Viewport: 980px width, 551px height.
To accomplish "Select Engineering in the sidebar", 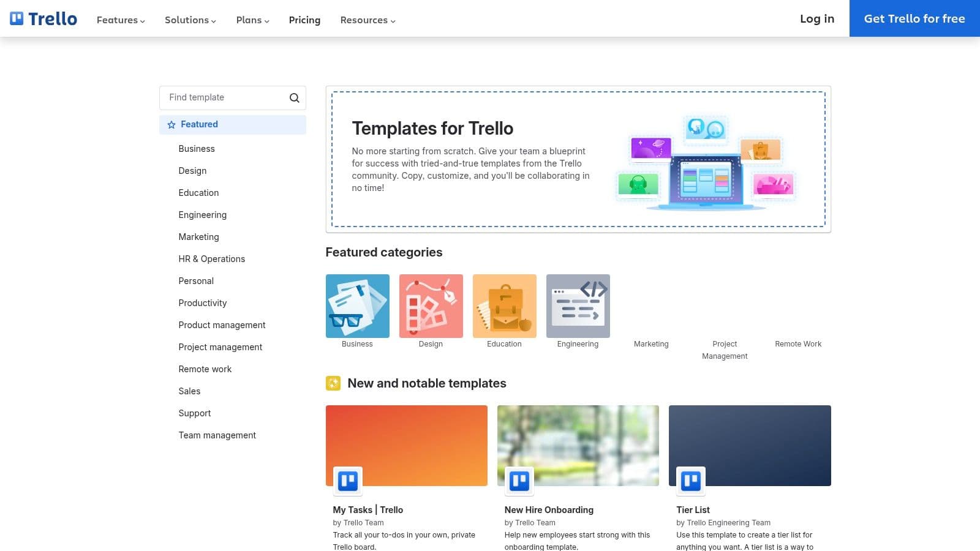I will (203, 215).
